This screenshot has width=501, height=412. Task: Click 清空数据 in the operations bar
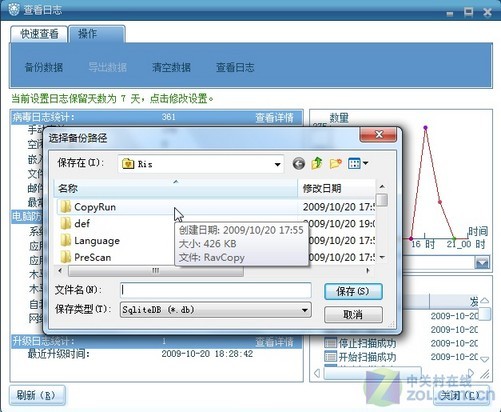pyautogui.click(x=171, y=68)
